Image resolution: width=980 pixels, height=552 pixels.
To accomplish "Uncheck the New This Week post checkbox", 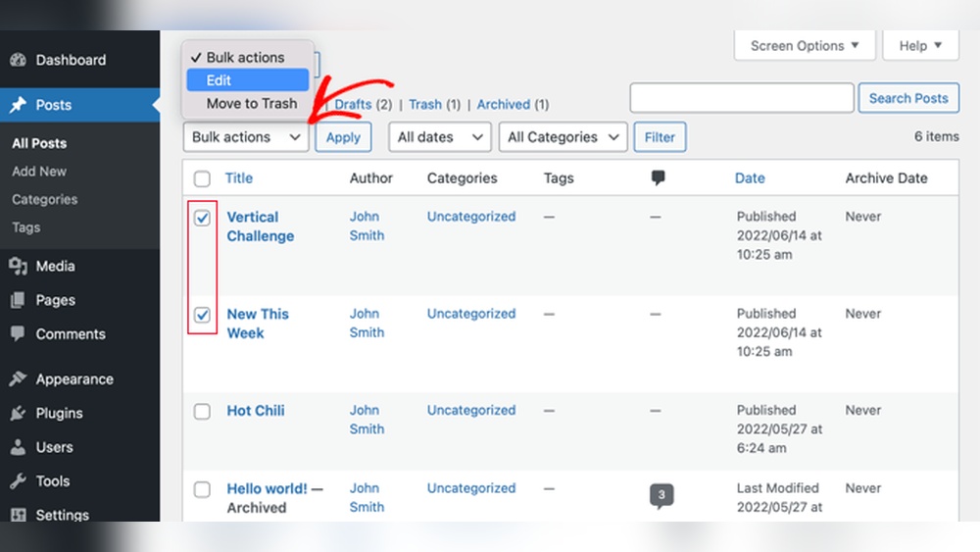I will click(x=202, y=315).
